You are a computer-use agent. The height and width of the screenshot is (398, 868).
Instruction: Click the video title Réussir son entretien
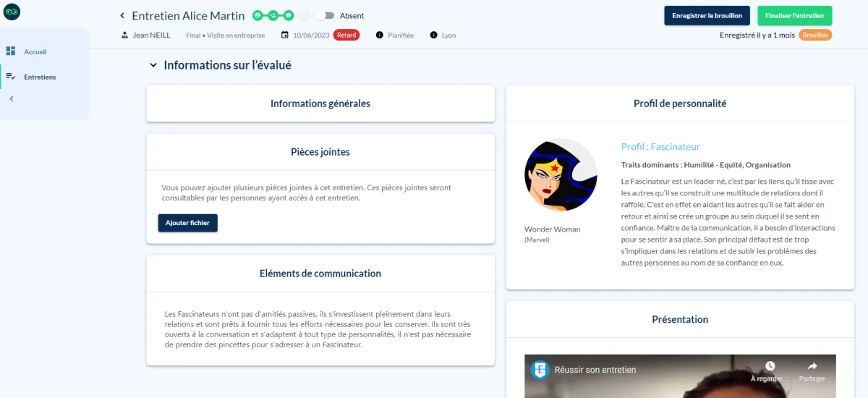coord(595,370)
